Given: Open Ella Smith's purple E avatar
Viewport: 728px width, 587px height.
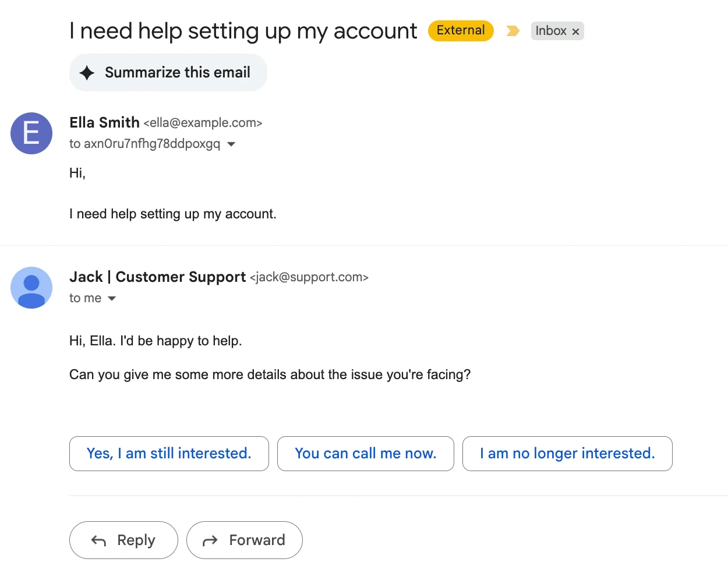Looking at the screenshot, I should point(31,133).
